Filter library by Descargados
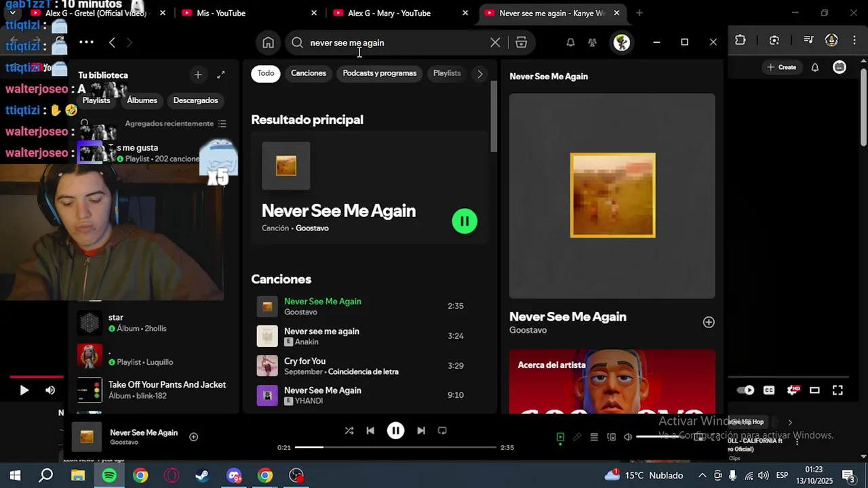The height and width of the screenshot is (488, 868). pos(195,100)
